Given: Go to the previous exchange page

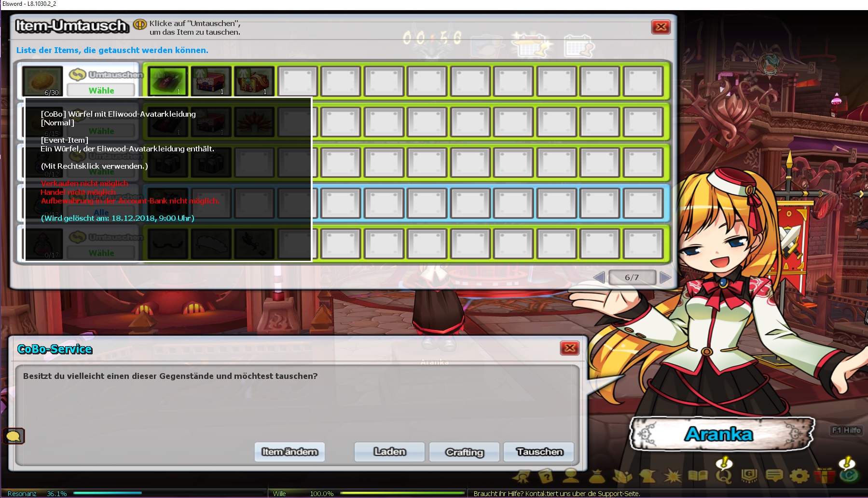Looking at the screenshot, I should point(599,277).
